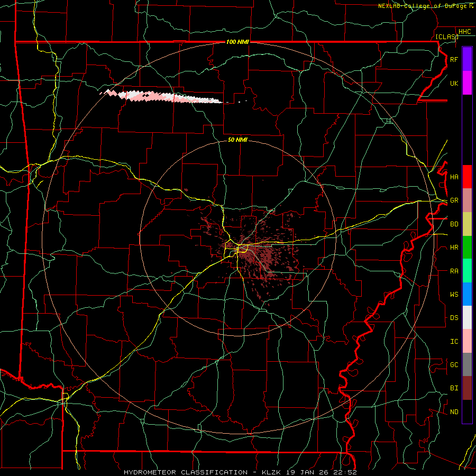Click the WS blue legend swatch

tap(467, 294)
